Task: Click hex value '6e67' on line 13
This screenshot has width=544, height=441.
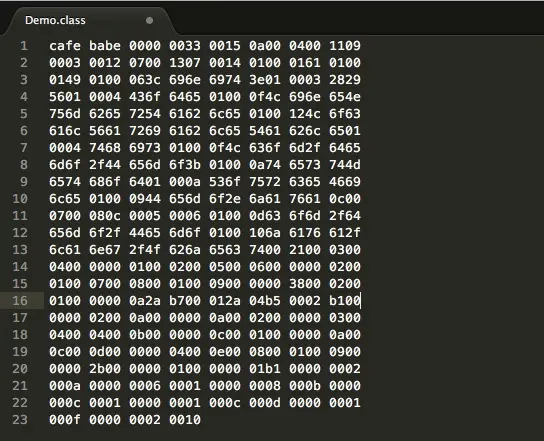Action: [105, 249]
